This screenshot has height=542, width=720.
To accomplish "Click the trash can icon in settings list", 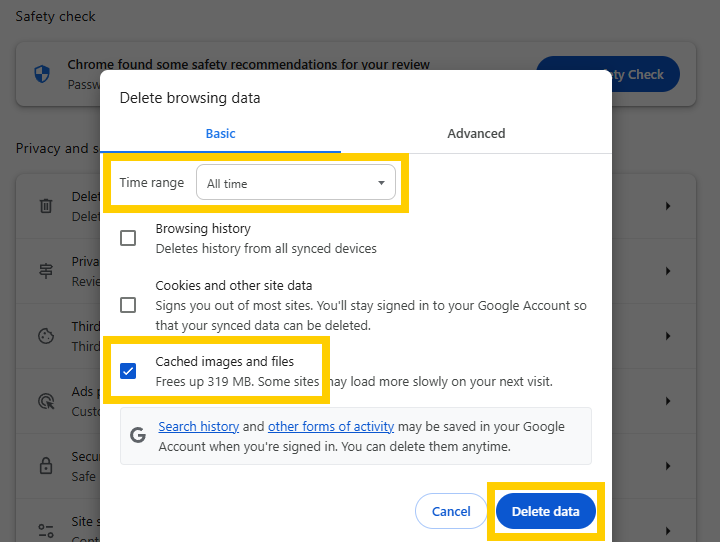I will (x=46, y=206).
